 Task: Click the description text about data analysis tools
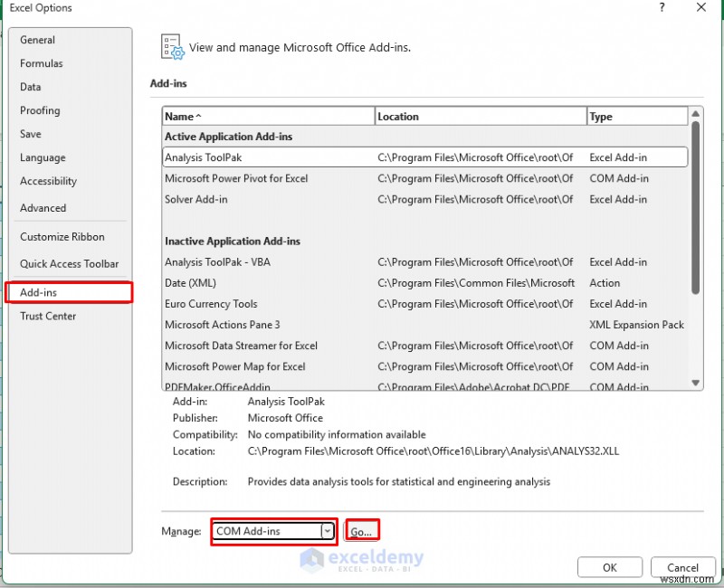[399, 482]
